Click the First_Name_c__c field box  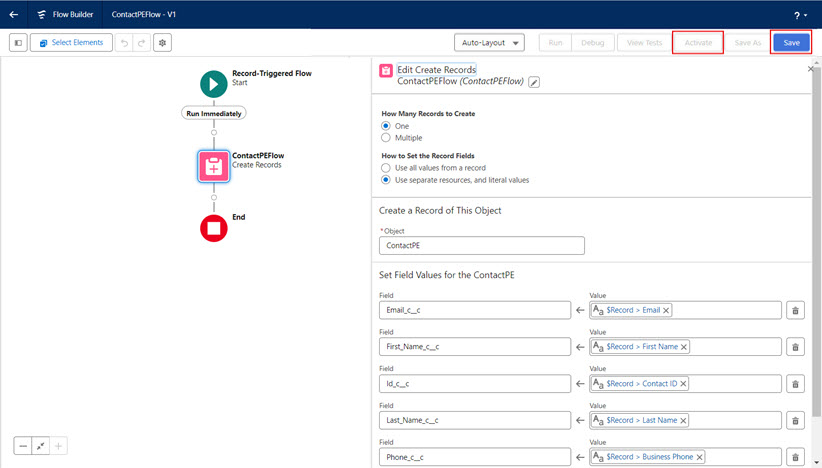(x=475, y=347)
